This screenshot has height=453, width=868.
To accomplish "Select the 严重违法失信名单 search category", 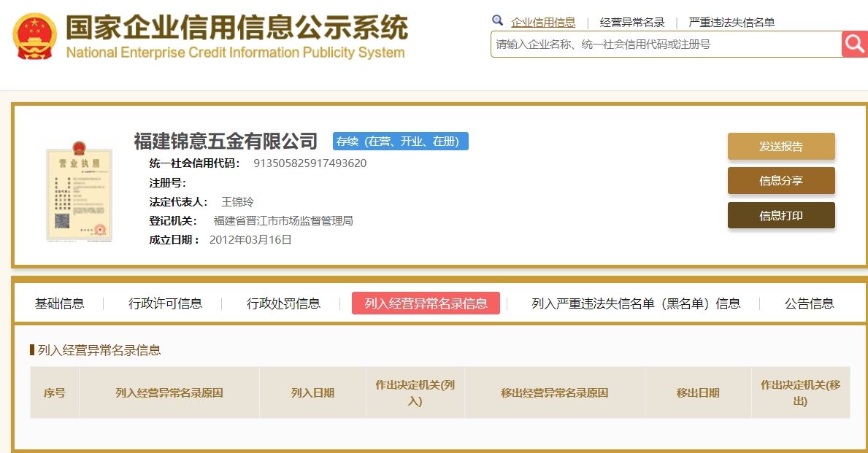I will [x=731, y=22].
